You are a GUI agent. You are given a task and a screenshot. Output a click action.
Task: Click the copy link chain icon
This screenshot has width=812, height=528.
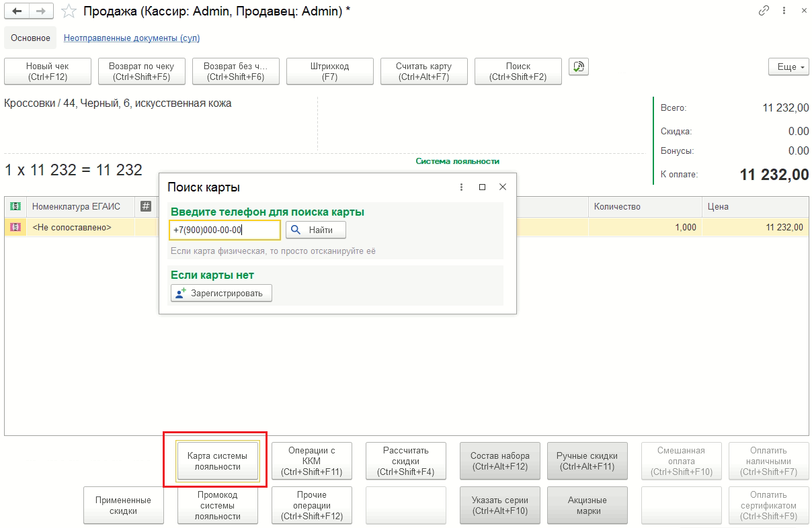click(x=764, y=11)
